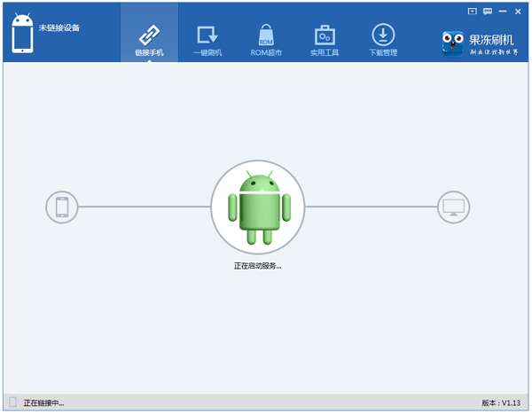532x414 pixels.
Task: Click the computer monitor icon circle
Action: pyautogui.click(x=454, y=207)
